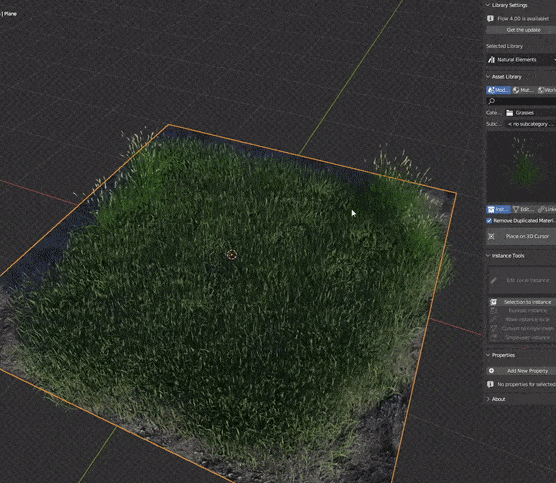556x483 pixels.
Task: Open the no subcategory dropdown
Action: click(x=530, y=124)
